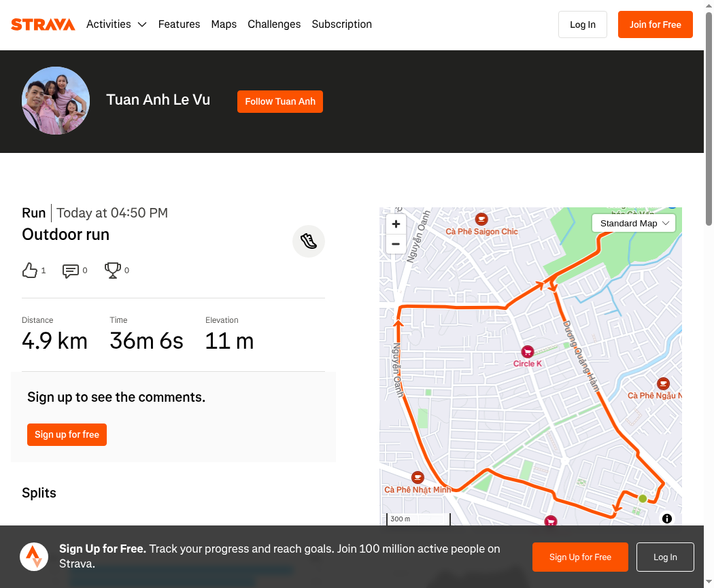The image size is (714, 588).
Task: Click the running shoe activity icon
Action: (x=309, y=241)
